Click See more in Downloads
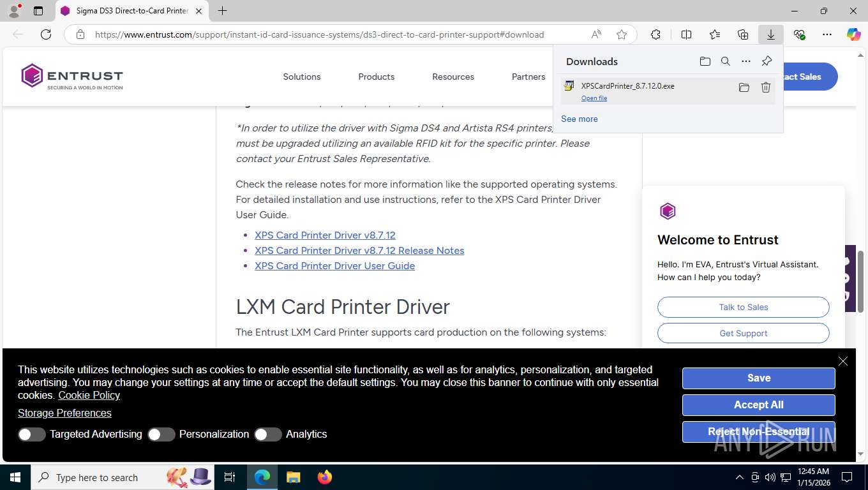The height and width of the screenshot is (490, 868). 580,119
